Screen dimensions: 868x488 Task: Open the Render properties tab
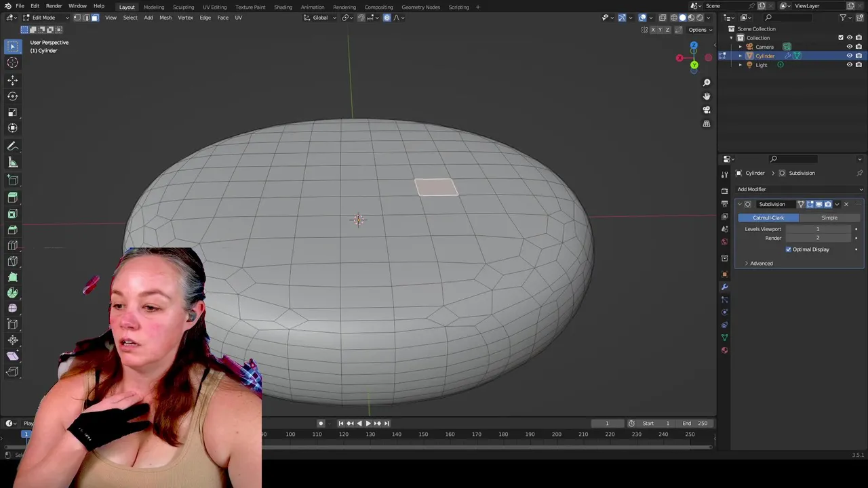724,191
